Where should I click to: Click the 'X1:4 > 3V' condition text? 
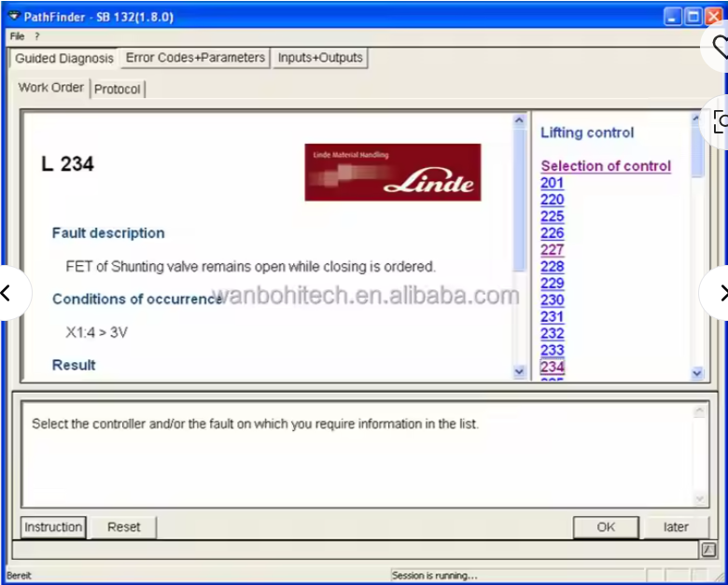[96, 332]
